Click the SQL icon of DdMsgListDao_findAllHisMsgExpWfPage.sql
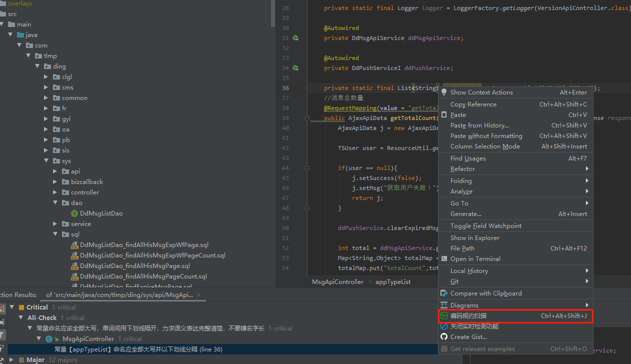 [74, 245]
